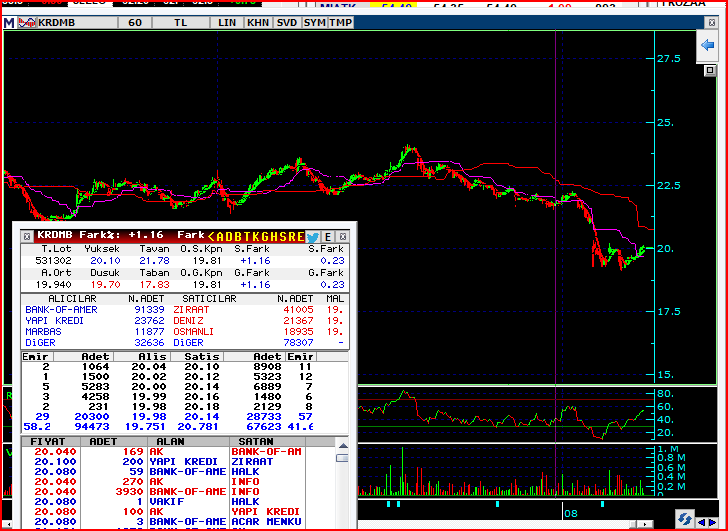Image resolution: width=728 pixels, height=531 pixels.
Task: Click the T.Lot value 531302
Action: pyautogui.click(x=53, y=261)
